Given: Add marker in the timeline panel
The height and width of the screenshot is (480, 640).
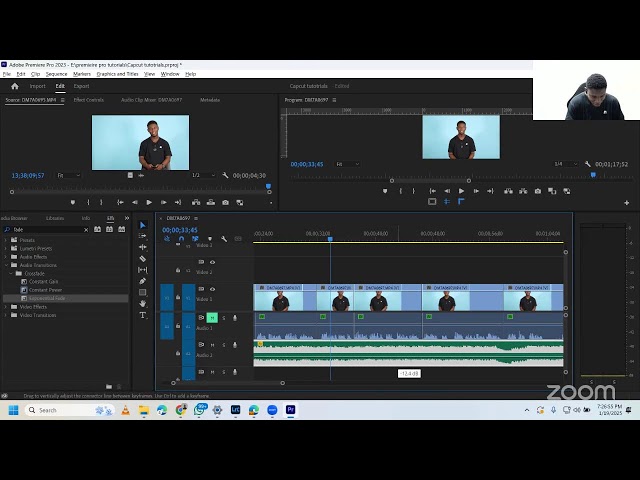Looking at the screenshot, I should (x=210, y=239).
